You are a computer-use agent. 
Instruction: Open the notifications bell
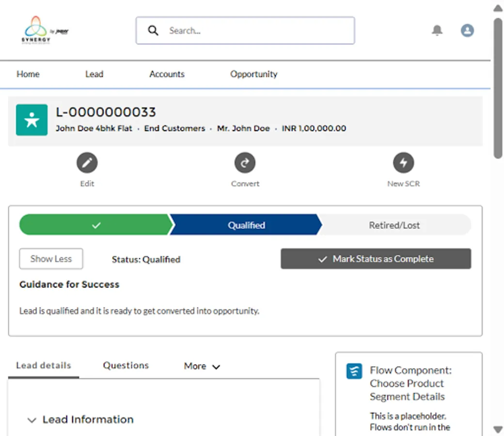click(437, 30)
